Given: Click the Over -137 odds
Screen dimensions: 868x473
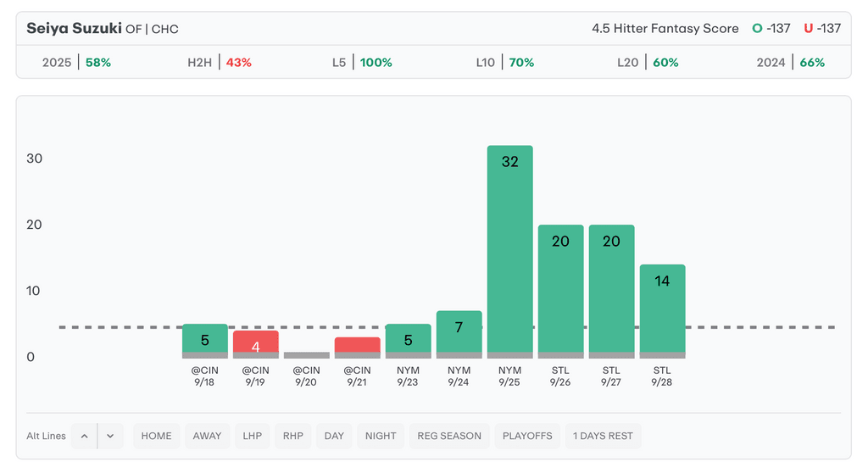Looking at the screenshot, I should pos(771,29).
